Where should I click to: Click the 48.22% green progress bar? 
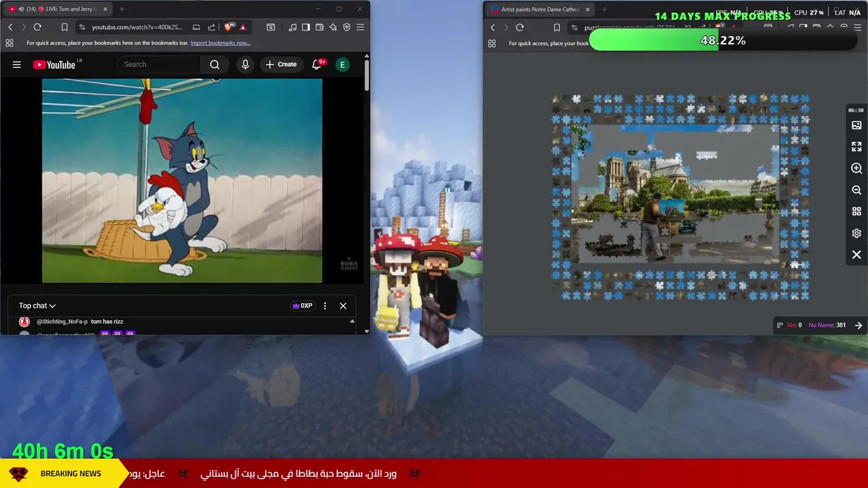click(x=723, y=41)
